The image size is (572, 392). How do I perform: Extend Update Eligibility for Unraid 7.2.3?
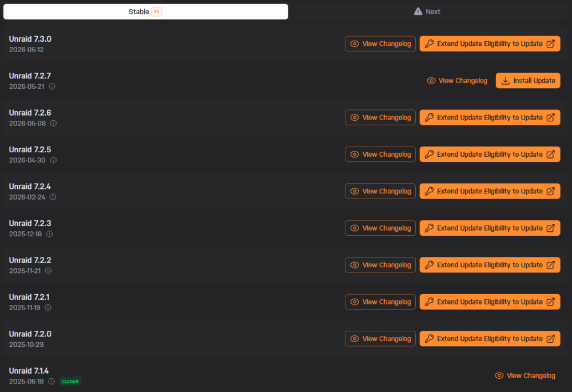[490, 228]
